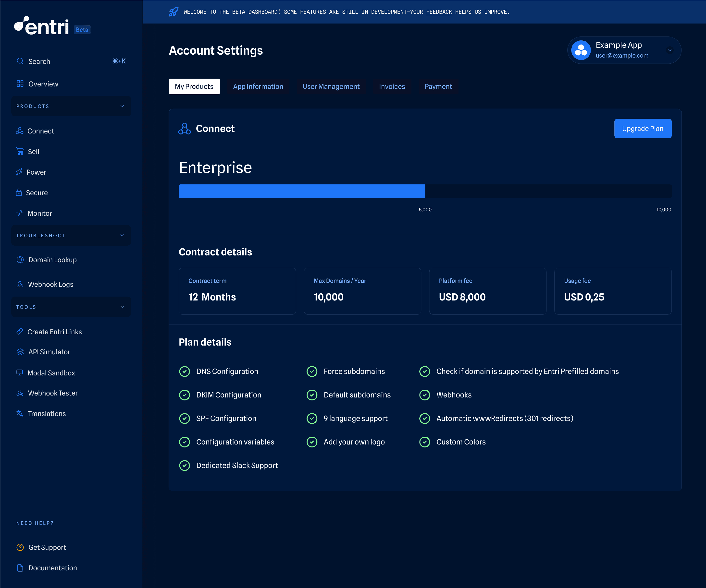This screenshot has width=706, height=588.
Task: Click the Webhooks checkmark icon
Action: [425, 395]
